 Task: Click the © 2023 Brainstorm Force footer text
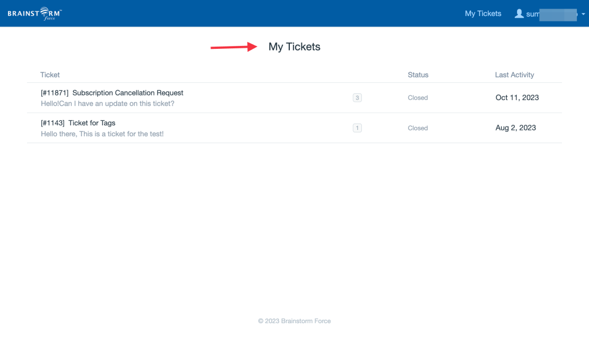(x=294, y=321)
